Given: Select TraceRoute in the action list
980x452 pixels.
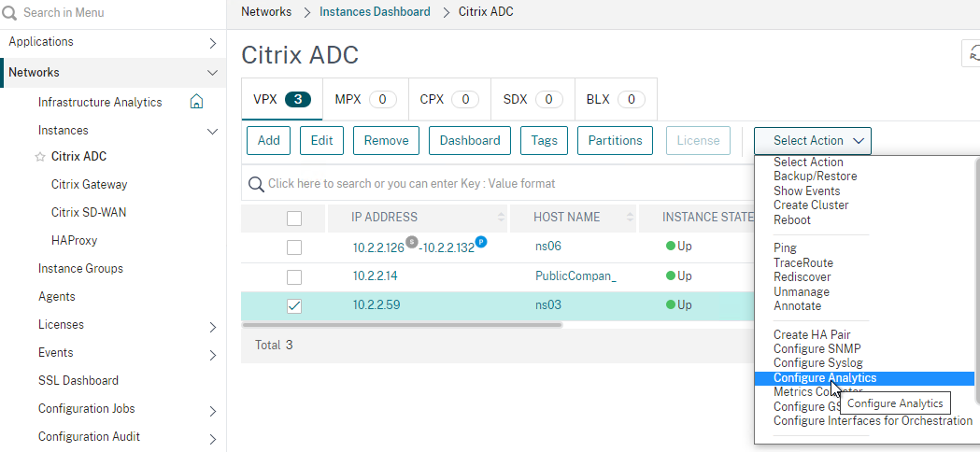Looking at the screenshot, I should (x=803, y=262).
